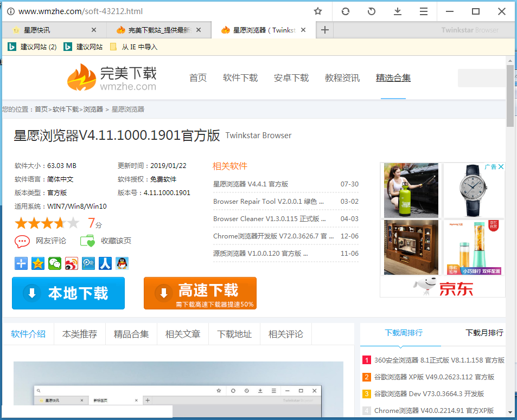Share to Sina Weibo icon

(72, 263)
